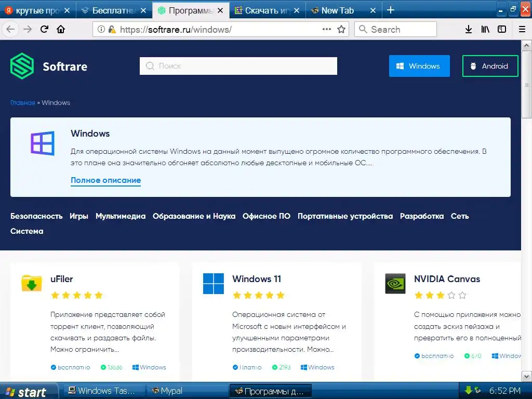Click the vertical scrollbar up arrow
532x399 pixels.
point(526,45)
